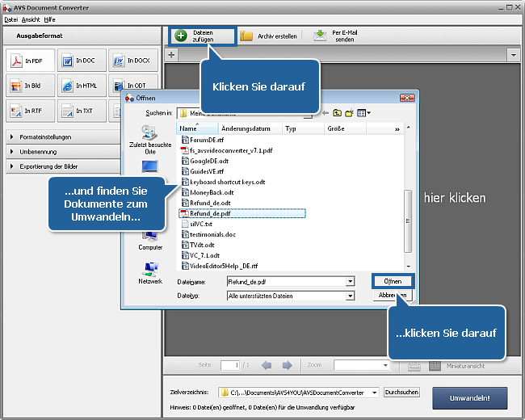Click the page number input field

(x=230, y=365)
